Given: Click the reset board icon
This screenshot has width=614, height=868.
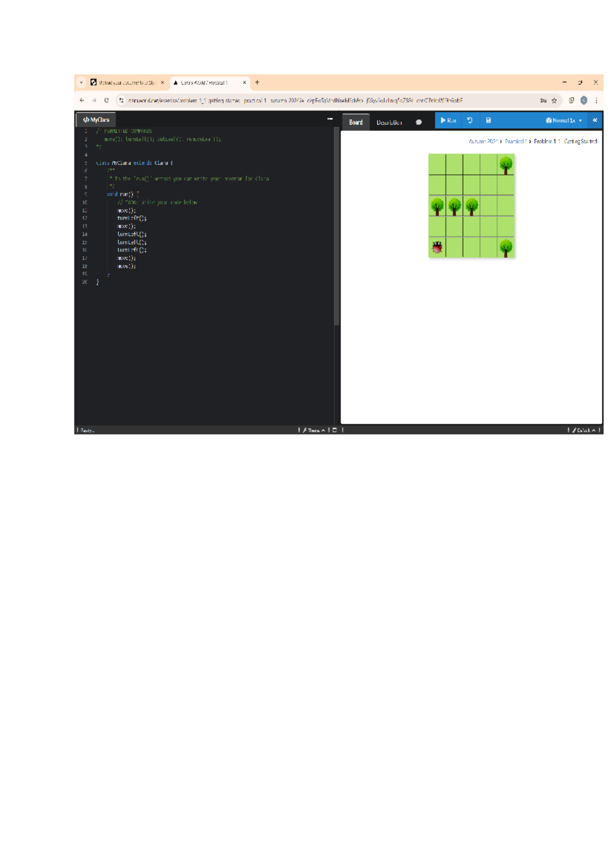Looking at the screenshot, I should click(470, 121).
